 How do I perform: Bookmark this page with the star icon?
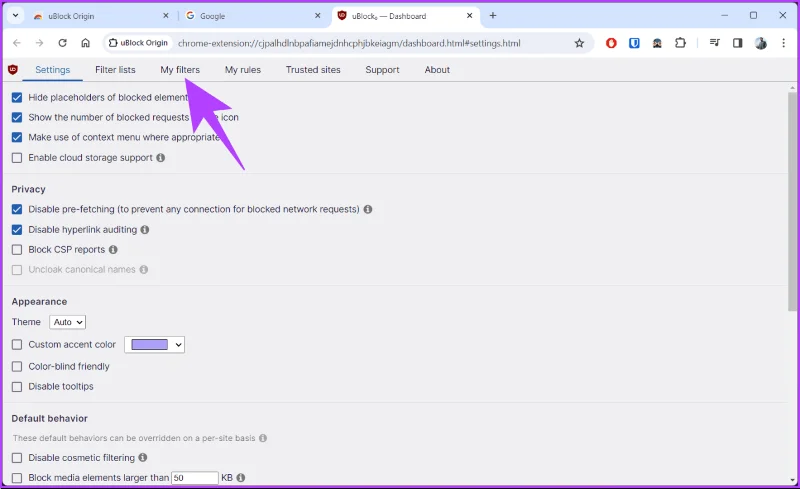coord(579,43)
